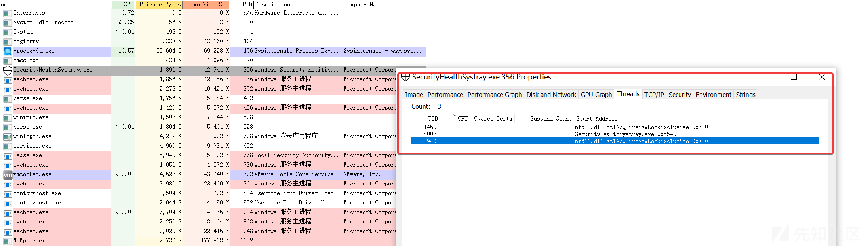The height and width of the screenshot is (246, 868).
Task: Close the SecurityHealthSystray Properties window
Action: 822,77
